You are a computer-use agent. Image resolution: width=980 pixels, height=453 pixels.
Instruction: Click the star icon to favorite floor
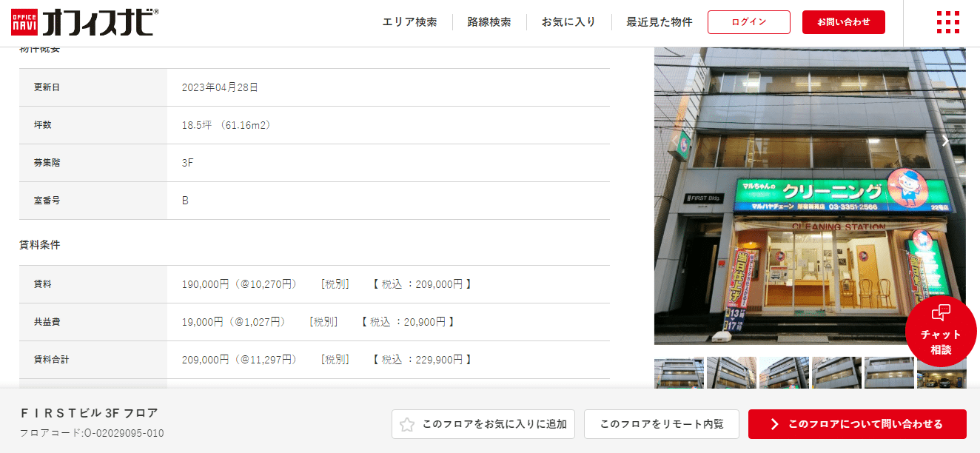coord(407,424)
